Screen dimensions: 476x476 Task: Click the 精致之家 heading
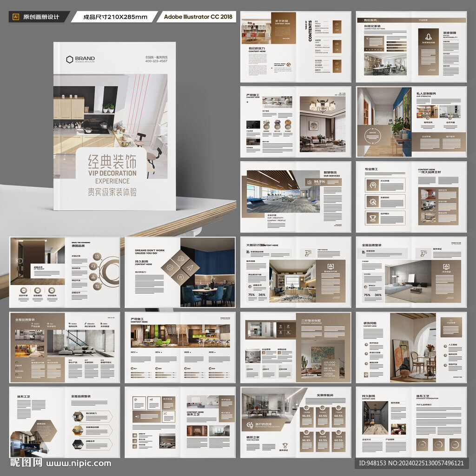point(253,437)
